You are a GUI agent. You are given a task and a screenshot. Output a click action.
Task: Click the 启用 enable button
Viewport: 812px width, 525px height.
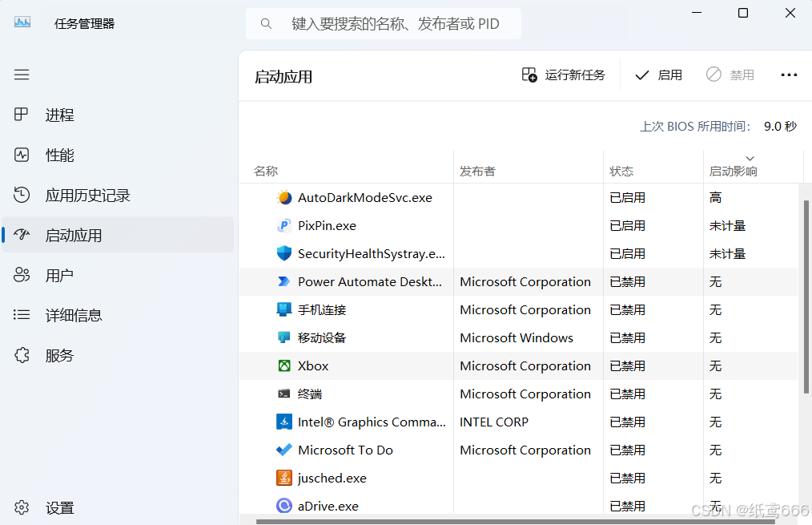click(x=658, y=75)
